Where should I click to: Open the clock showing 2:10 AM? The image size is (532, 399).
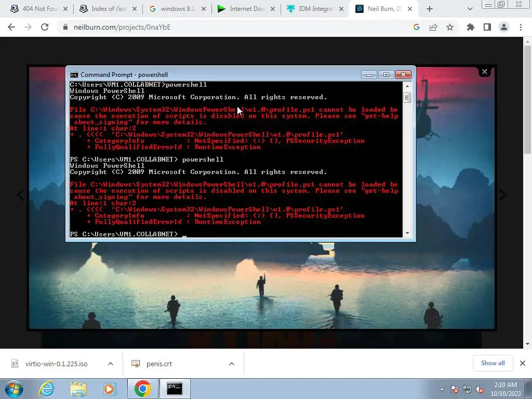tap(505, 389)
